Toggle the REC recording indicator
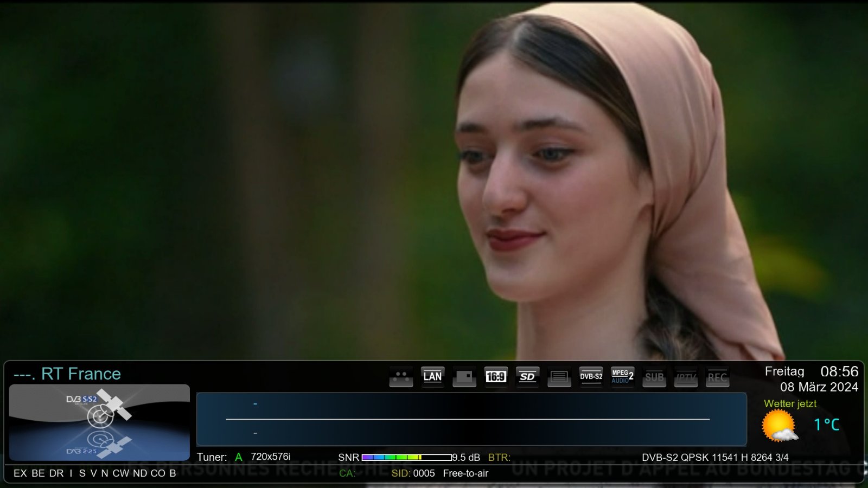 717,377
